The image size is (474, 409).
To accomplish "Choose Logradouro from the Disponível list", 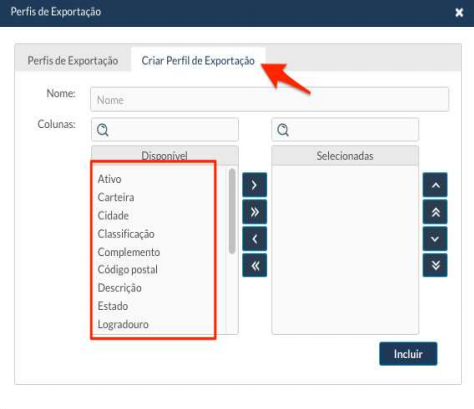I will (123, 324).
